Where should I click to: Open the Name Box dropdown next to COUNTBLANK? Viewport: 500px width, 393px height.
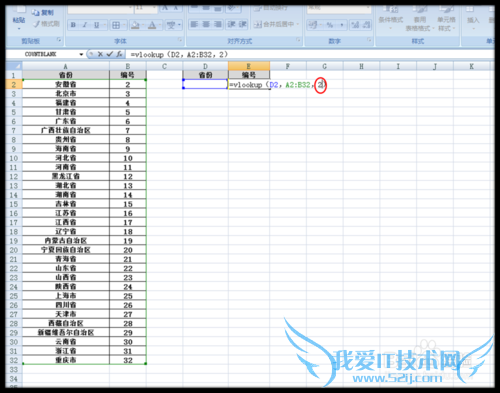[81, 54]
